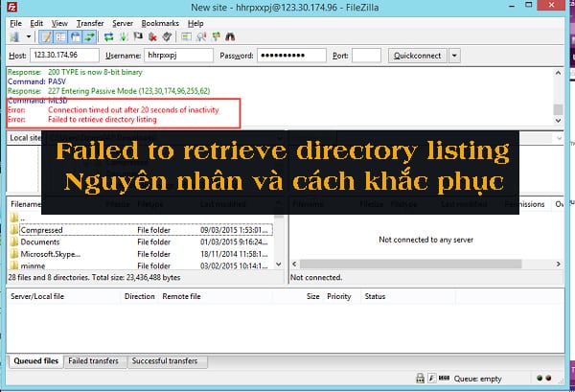Image resolution: width=575 pixels, height=392 pixels.
Task: Toggle the message log display
Action: (46, 36)
